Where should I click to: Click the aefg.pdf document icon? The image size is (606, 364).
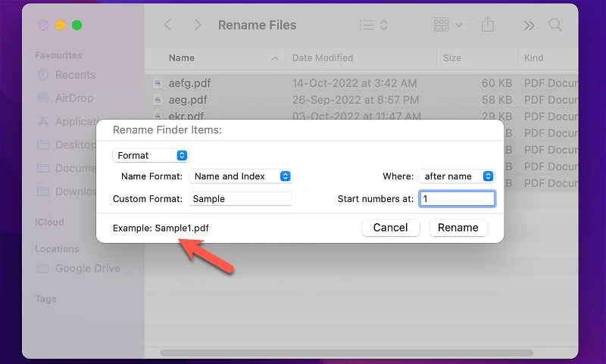158,83
